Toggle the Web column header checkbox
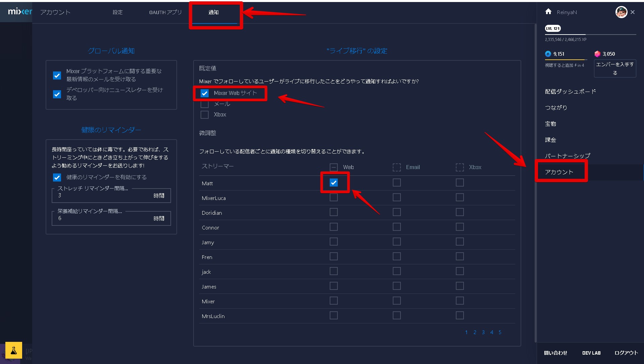The image size is (644, 364). [334, 167]
